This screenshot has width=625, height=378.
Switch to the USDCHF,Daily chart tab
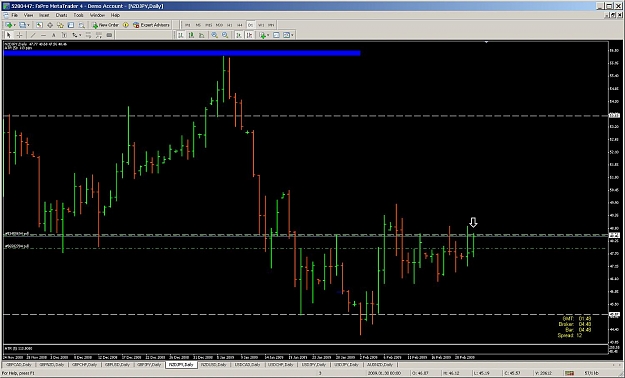point(281,364)
